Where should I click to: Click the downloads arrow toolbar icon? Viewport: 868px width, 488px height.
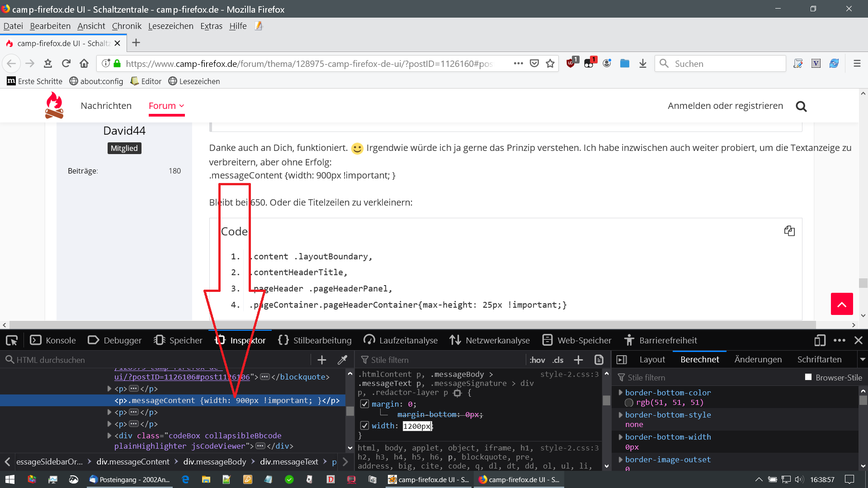tap(642, 64)
